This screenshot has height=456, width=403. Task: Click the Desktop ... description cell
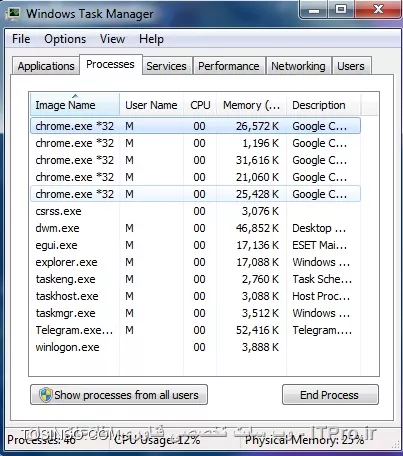point(319,228)
